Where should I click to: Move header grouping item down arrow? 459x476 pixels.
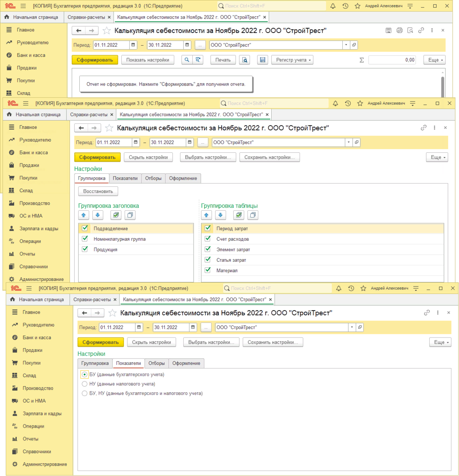(98, 215)
